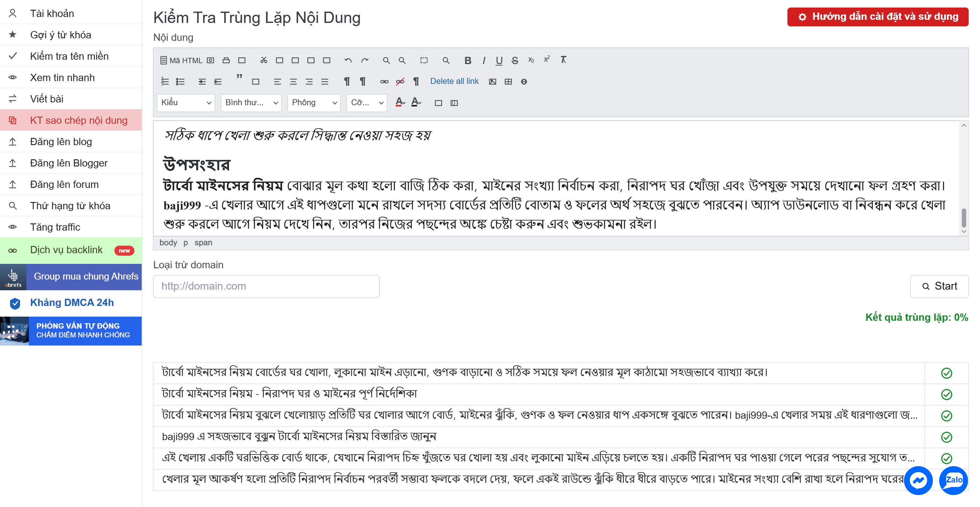The height and width of the screenshot is (507, 980).
Task: Click the Preview icon beside Mã HTML
Action: pyautogui.click(x=210, y=60)
